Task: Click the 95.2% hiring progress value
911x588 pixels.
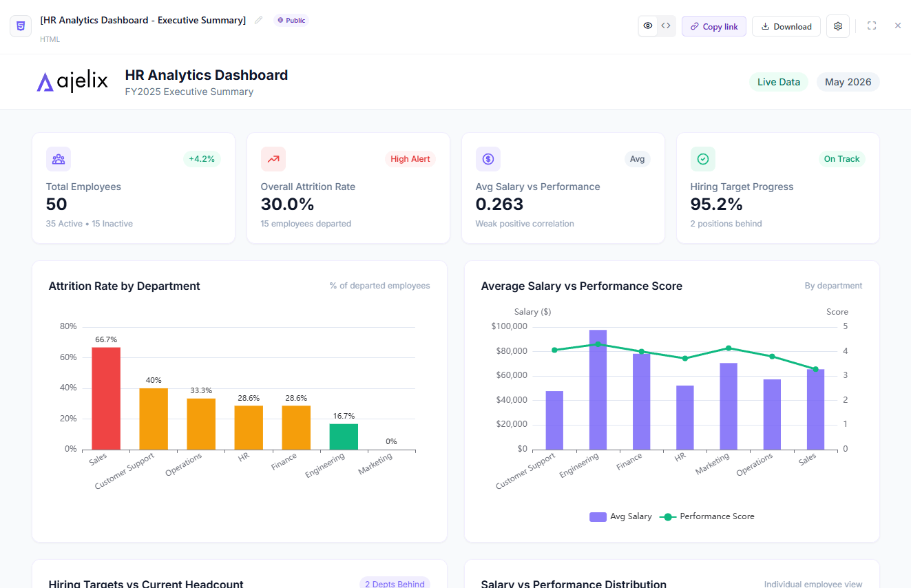Action: point(717,204)
